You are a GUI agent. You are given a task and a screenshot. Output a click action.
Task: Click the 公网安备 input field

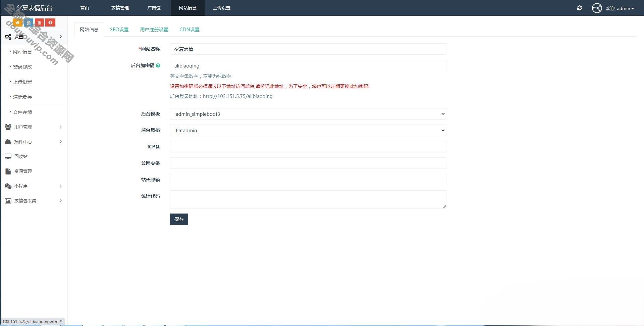click(x=308, y=163)
